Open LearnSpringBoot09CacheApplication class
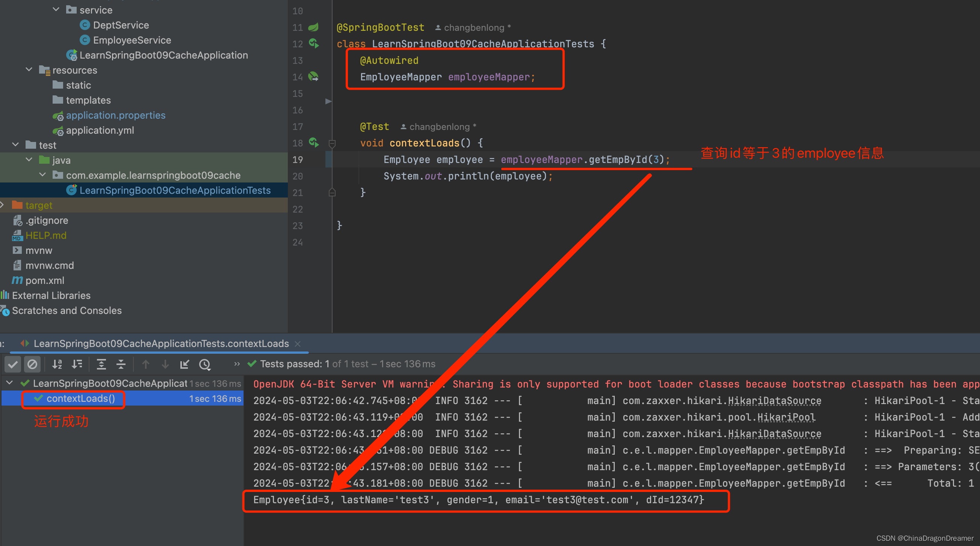 click(x=163, y=55)
